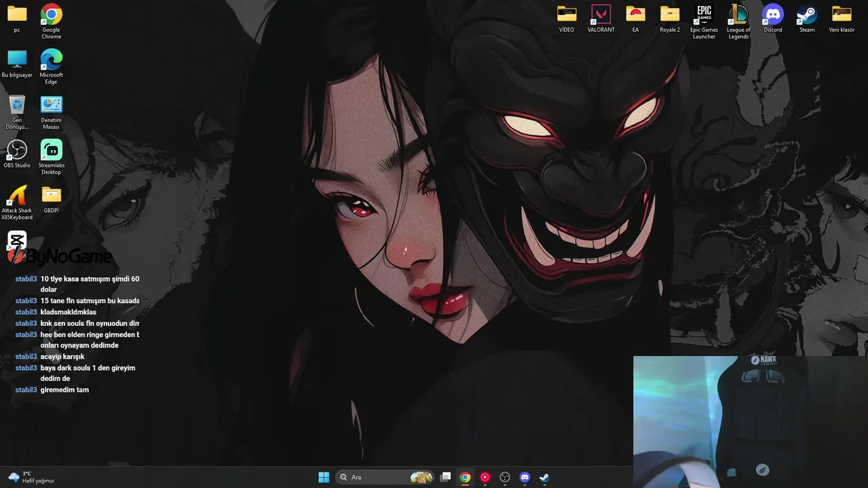The height and width of the screenshot is (488, 868).
Task: Open the Hafif yağmur weather widget
Action: [31, 477]
